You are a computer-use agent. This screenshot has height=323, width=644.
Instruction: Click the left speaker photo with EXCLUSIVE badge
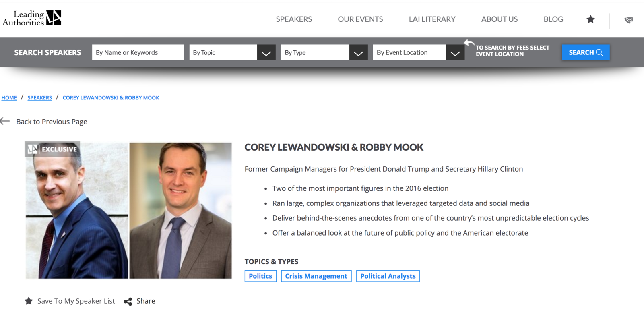(77, 210)
